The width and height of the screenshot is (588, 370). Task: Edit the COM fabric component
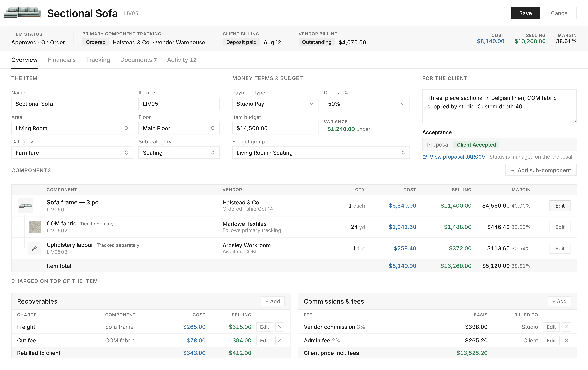pos(560,227)
